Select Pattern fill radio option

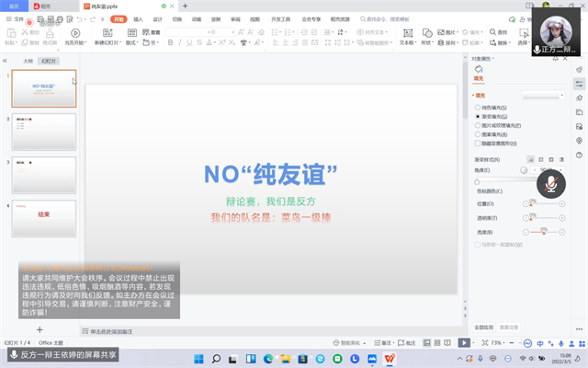coord(478,134)
